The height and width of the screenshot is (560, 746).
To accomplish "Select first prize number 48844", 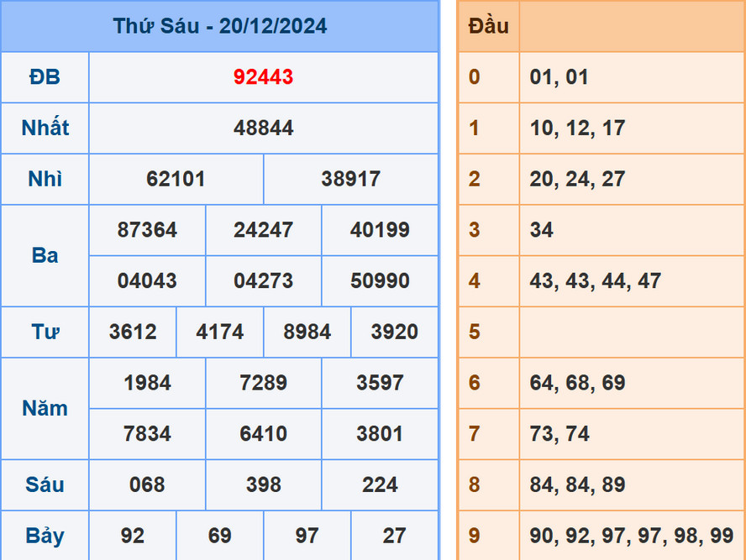I will point(263,128).
